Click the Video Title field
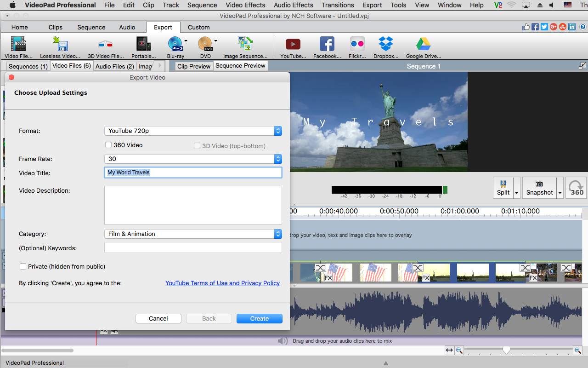Screen dimensions: 588x368 193,172
